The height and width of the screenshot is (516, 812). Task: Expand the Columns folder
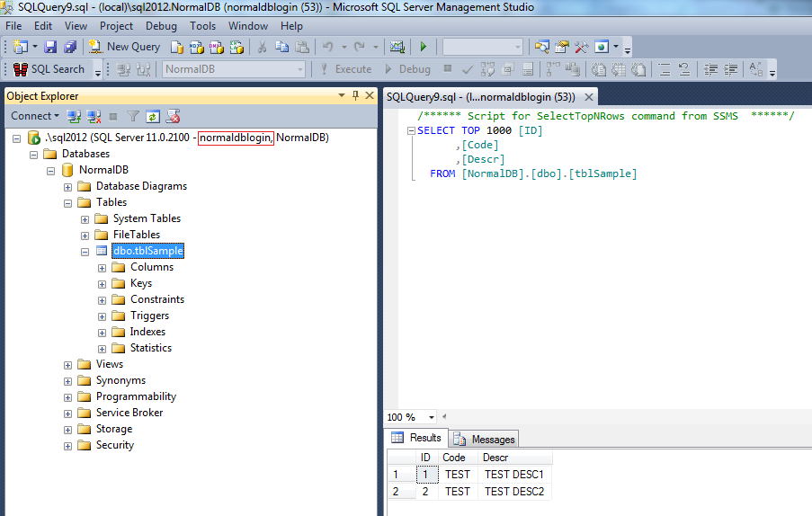tap(102, 268)
